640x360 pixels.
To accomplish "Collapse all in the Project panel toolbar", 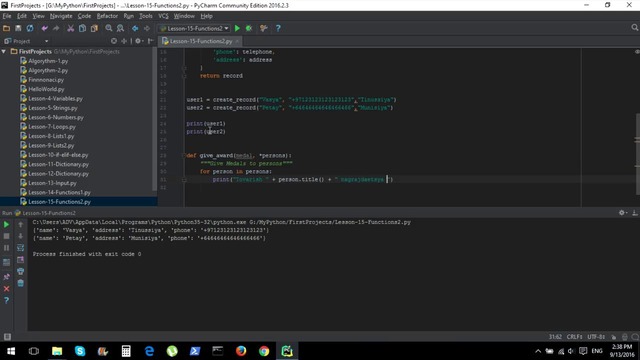I will [x=124, y=41].
